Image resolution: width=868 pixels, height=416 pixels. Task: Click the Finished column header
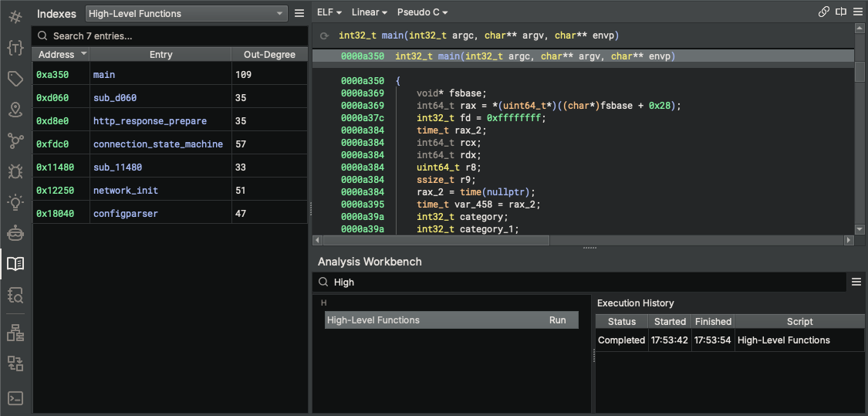tap(714, 321)
